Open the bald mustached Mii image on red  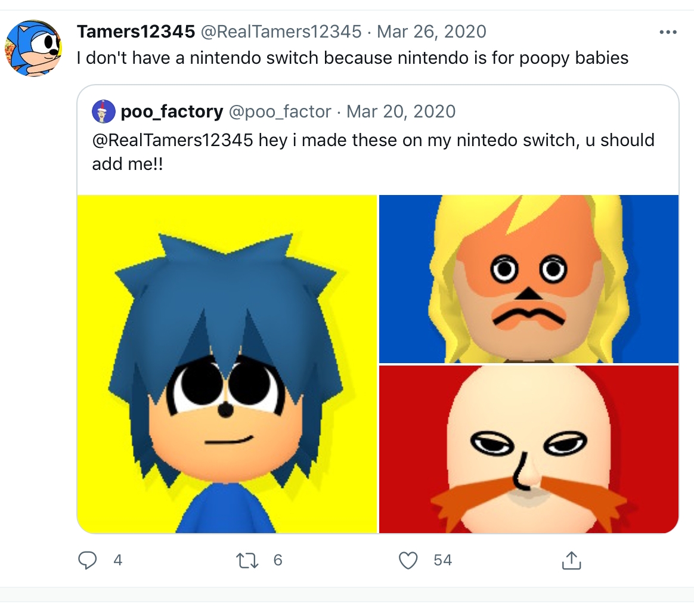click(529, 448)
